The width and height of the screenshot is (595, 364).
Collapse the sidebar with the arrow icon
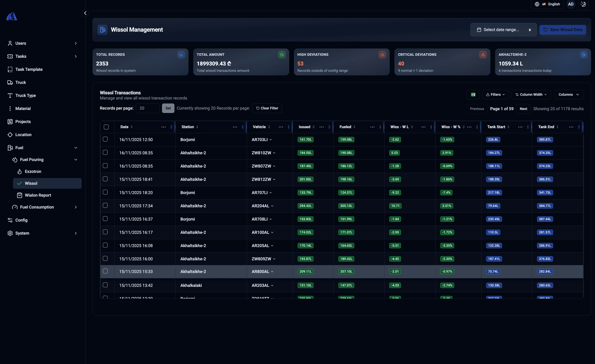pyautogui.click(x=85, y=13)
